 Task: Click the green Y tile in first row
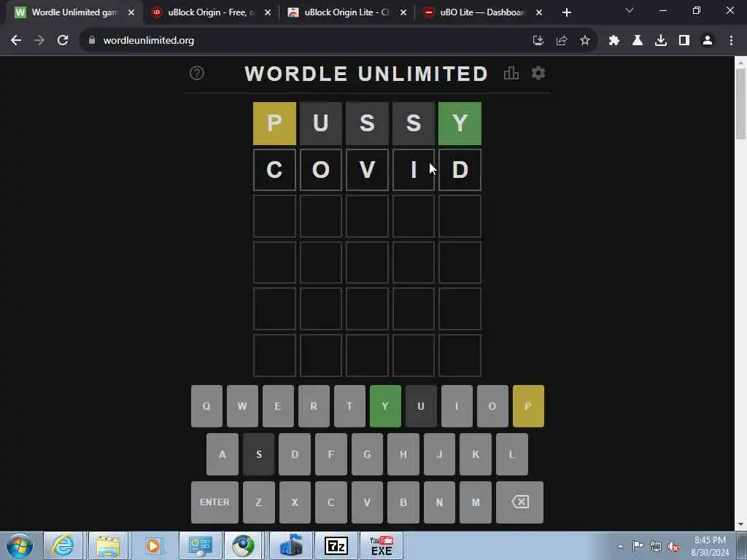(x=460, y=123)
